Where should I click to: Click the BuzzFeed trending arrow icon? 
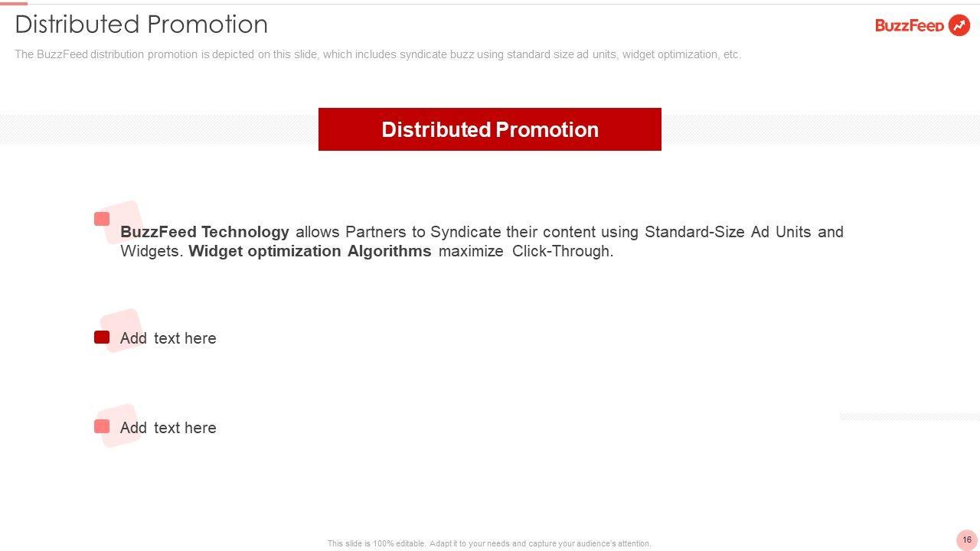pos(959,25)
